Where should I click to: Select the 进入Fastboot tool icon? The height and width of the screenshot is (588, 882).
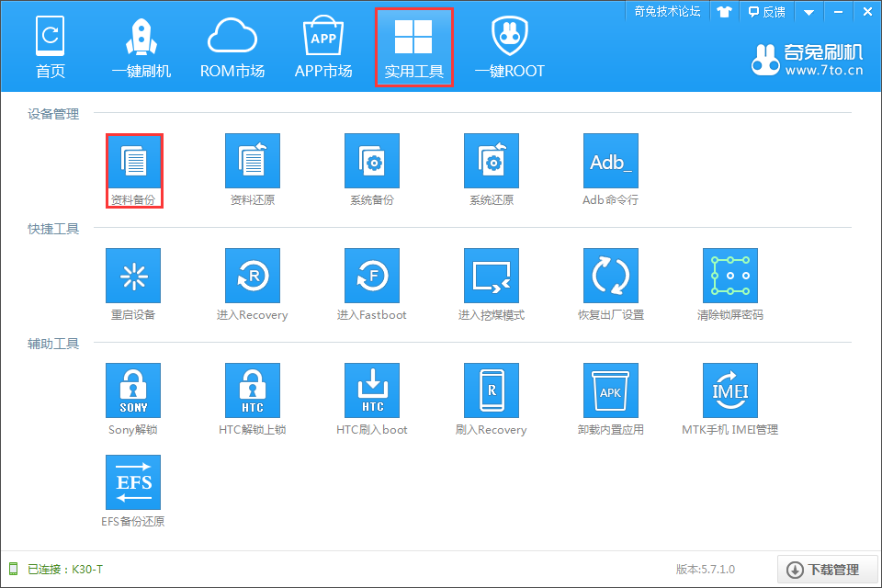372,276
